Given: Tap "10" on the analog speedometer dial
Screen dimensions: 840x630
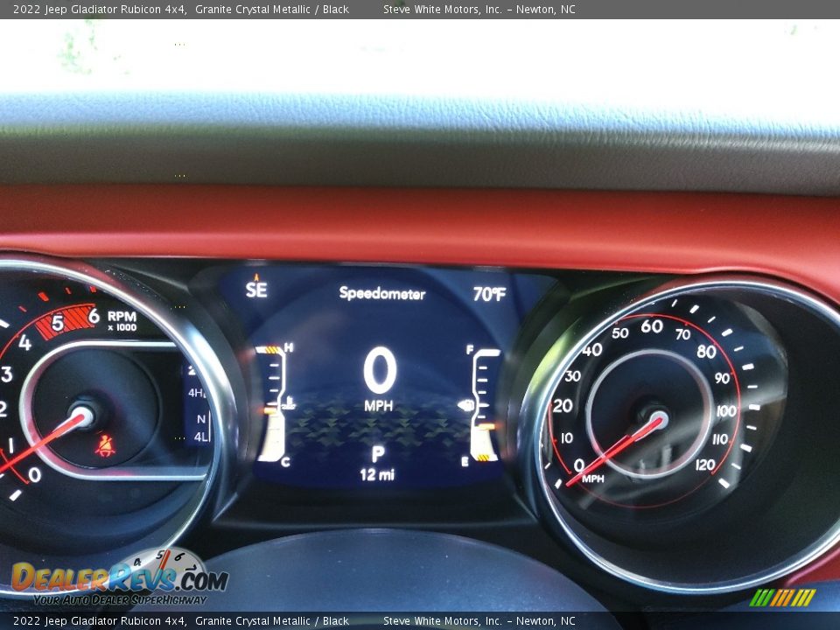Looking at the screenshot, I should tap(566, 438).
